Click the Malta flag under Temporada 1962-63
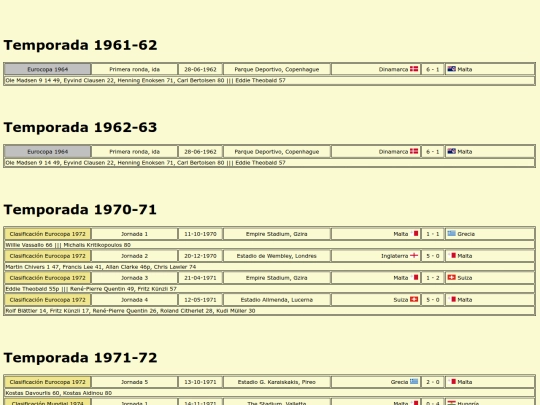 (451, 151)
